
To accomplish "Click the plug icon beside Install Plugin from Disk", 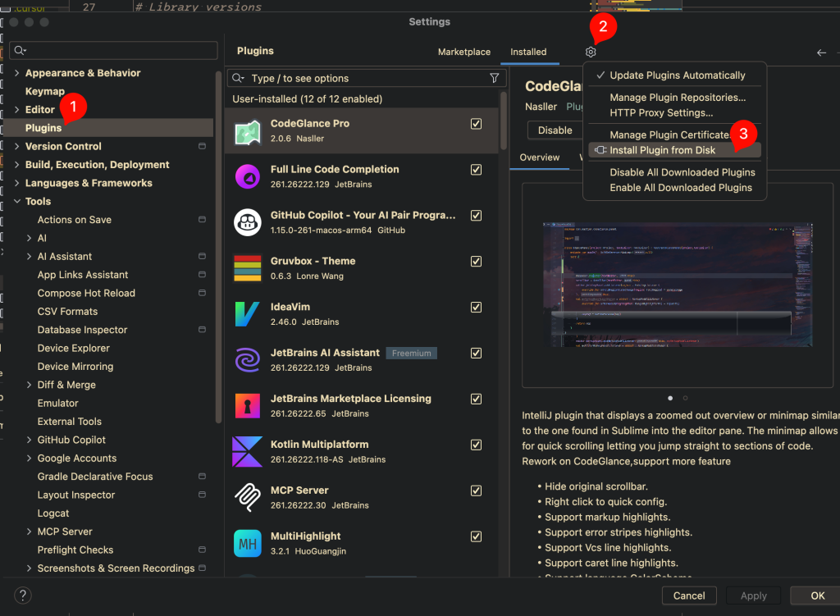I will [x=600, y=150].
